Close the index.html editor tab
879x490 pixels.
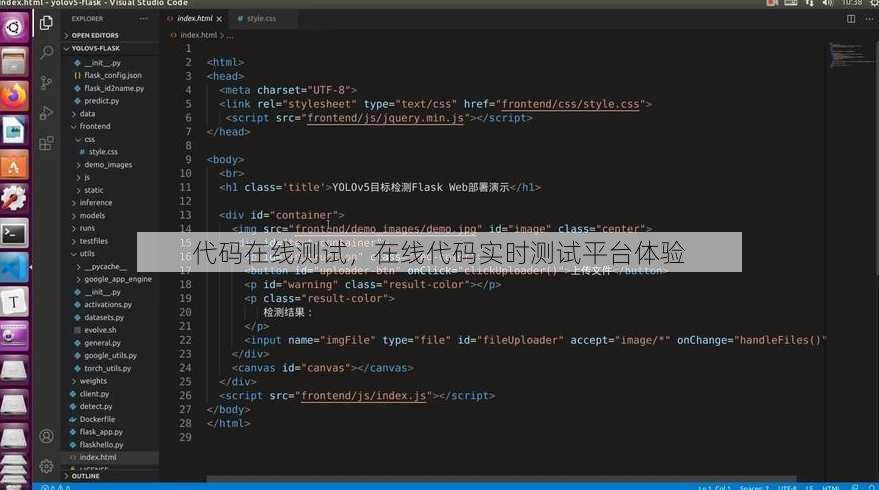(219, 19)
